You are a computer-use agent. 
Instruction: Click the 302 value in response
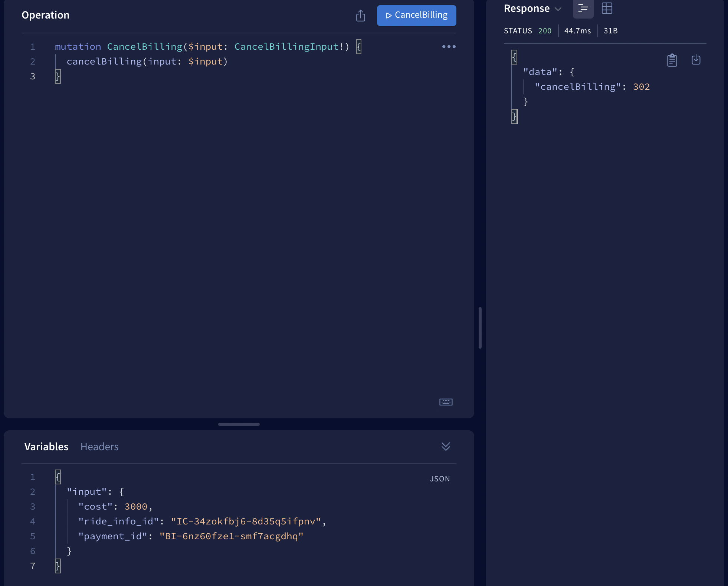click(x=641, y=87)
